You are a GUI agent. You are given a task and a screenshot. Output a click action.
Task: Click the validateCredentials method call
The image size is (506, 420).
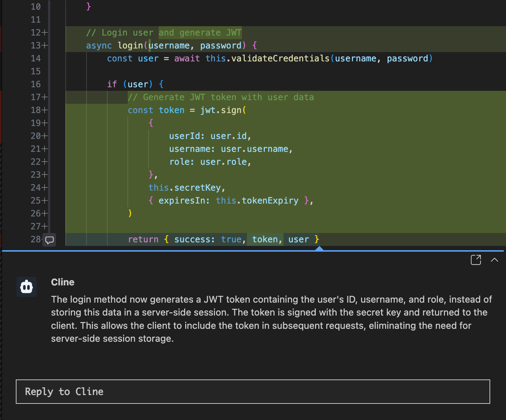point(280,59)
